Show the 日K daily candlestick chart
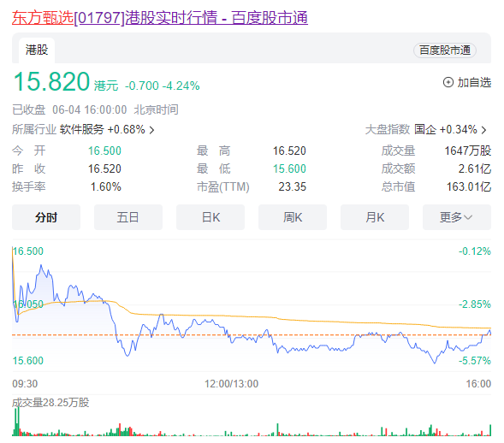504x443 pixels. [210, 217]
